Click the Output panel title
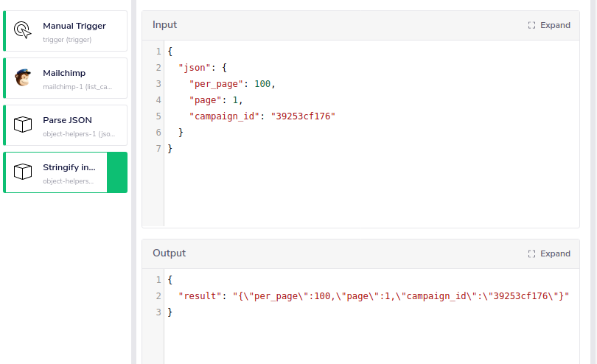The image size is (597, 364). point(169,253)
